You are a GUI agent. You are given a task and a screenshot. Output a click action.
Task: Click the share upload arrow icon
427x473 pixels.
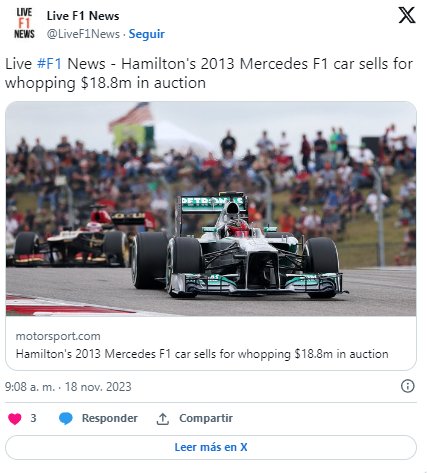[163, 418]
